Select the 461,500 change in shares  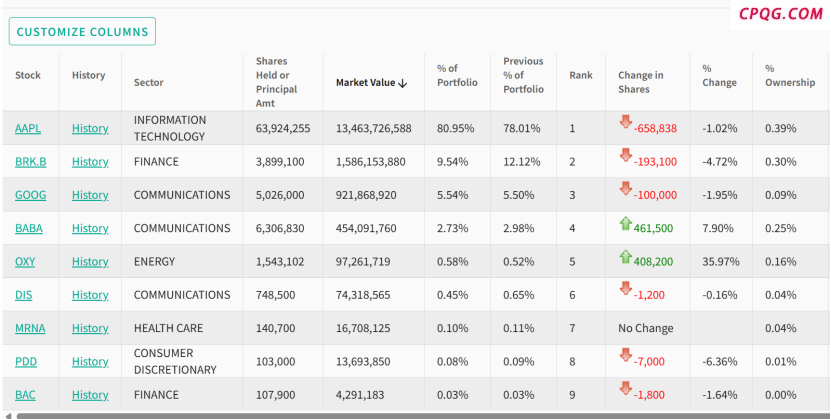[x=653, y=229]
